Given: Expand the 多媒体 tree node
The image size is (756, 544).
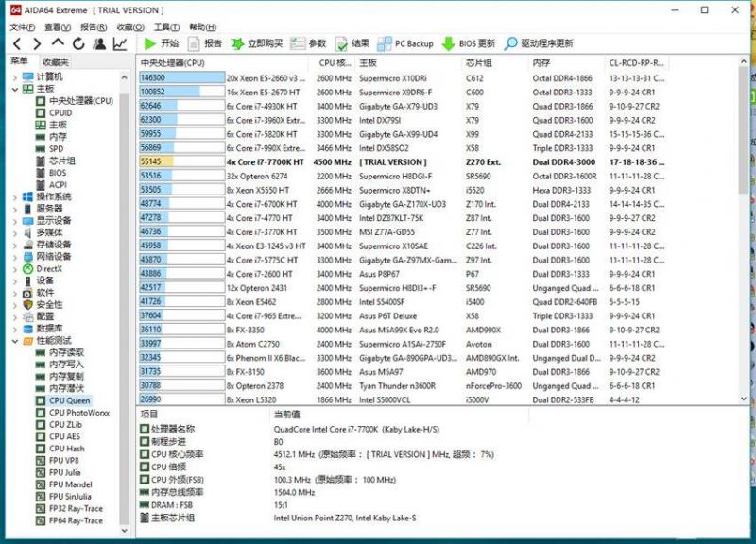Looking at the screenshot, I should 15,233.
